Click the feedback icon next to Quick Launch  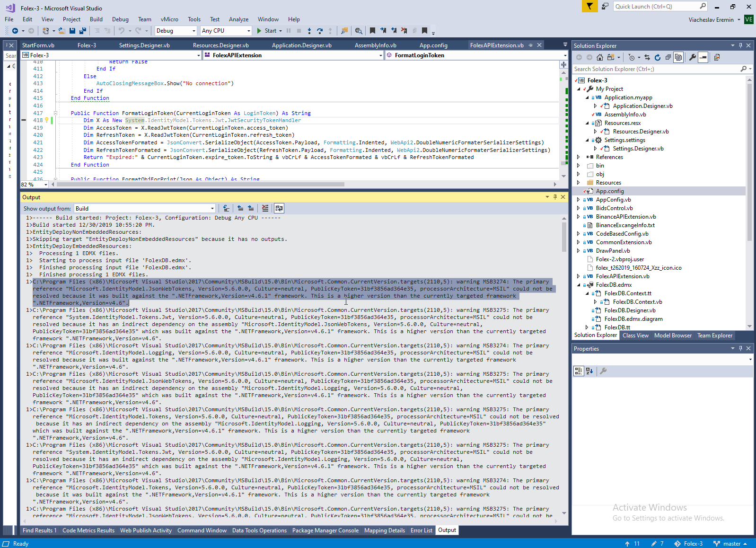click(x=605, y=6)
